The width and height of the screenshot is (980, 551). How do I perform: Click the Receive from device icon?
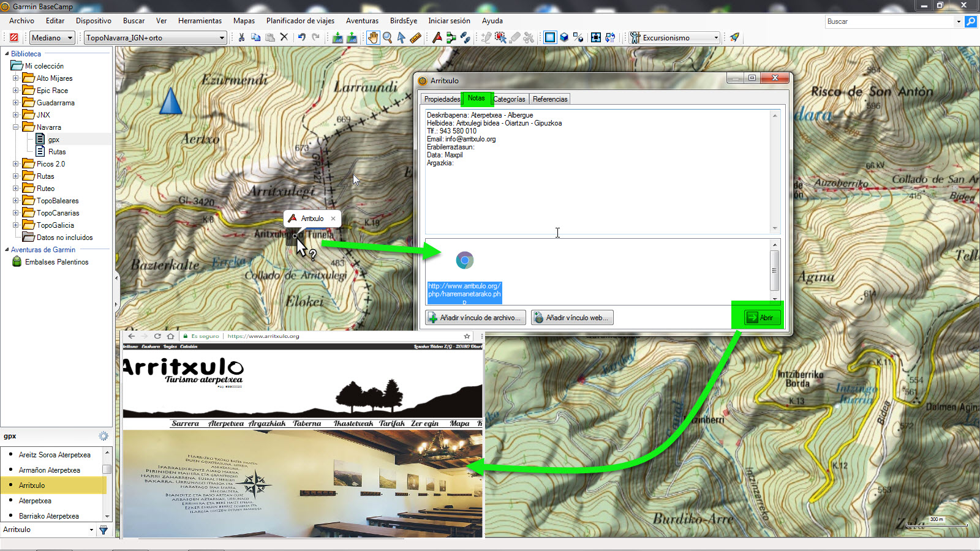coord(352,37)
